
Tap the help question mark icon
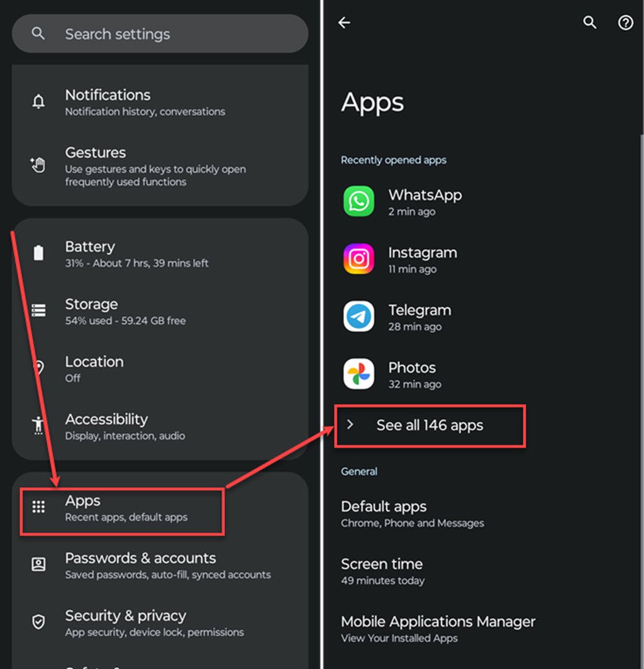click(x=625, y=22)
